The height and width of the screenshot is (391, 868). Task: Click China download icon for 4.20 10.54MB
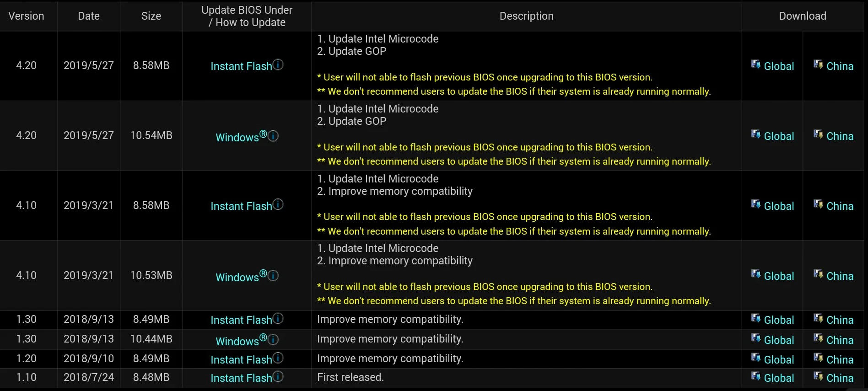(818, 134)
